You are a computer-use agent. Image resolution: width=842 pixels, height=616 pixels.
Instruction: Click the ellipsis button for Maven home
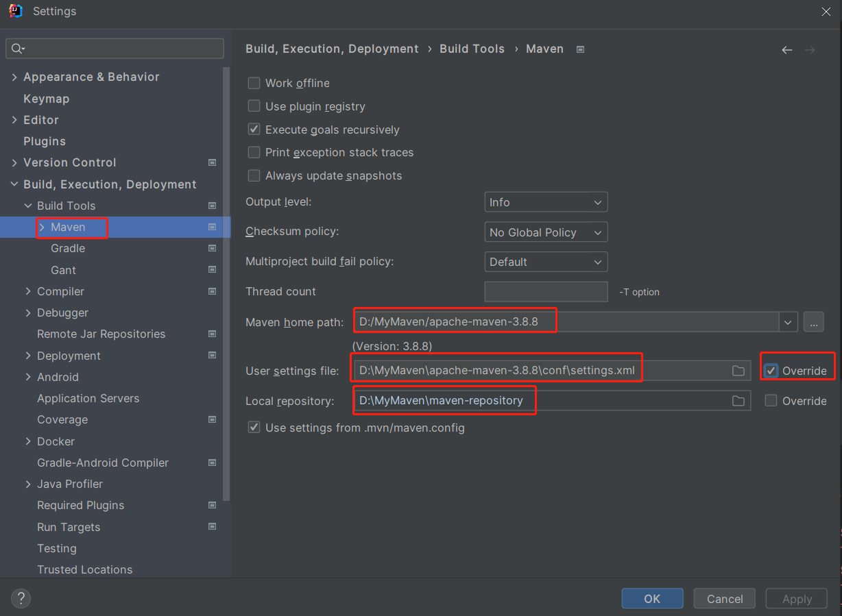pos(813,322)
